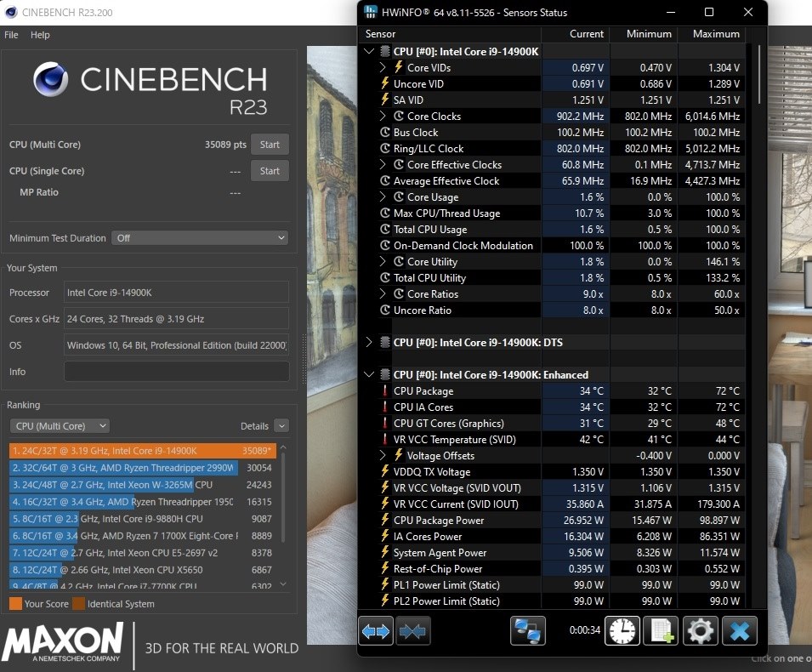Click PL1 Power Limit bolt icon
The height and width of the screenshot is (672, 812).
pos(385,584)
